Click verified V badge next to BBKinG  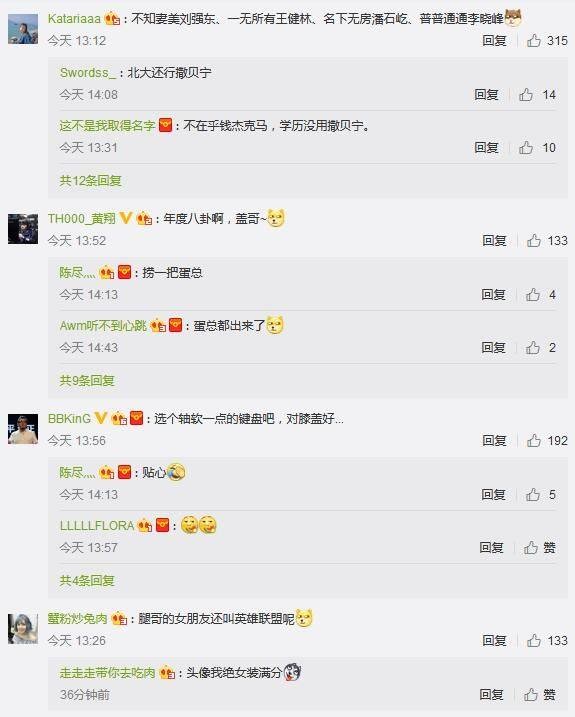pyautogui.click(x=101, y=417)
